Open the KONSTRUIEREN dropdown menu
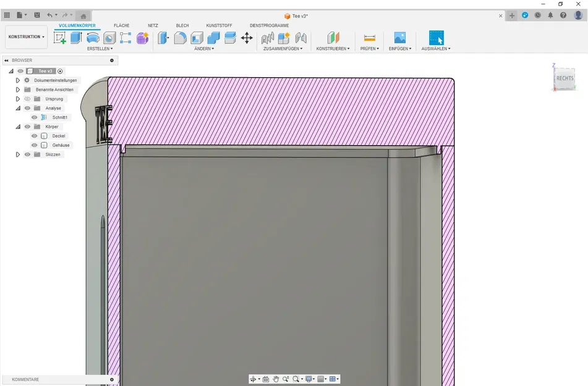The height and width of the screenshot is (386, 588). [x=333, y=49]
